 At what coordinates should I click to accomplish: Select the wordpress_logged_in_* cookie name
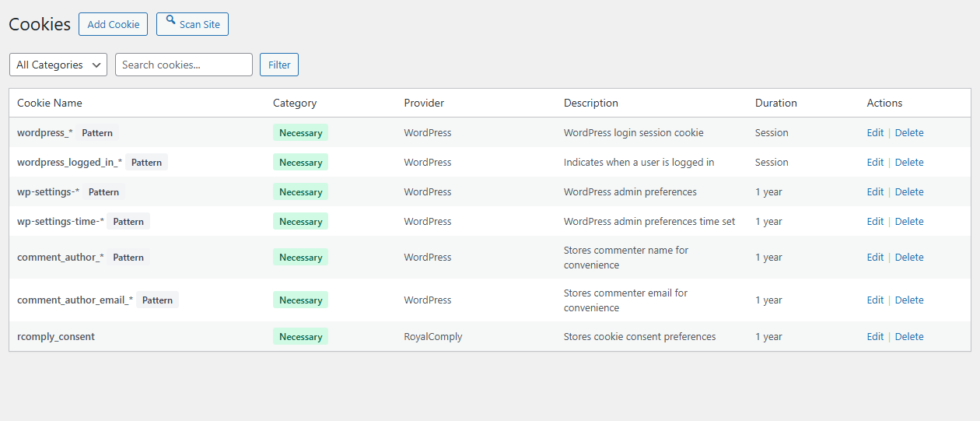pos(69,162)
